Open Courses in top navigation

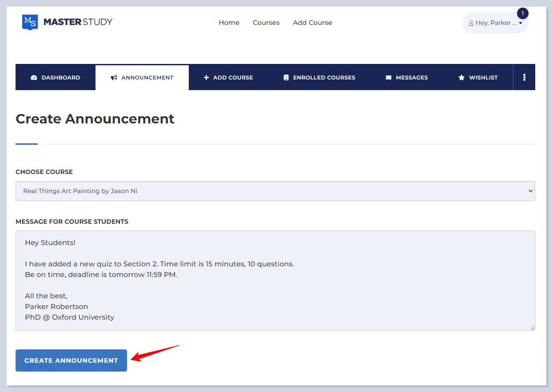(x=266, y=23)
